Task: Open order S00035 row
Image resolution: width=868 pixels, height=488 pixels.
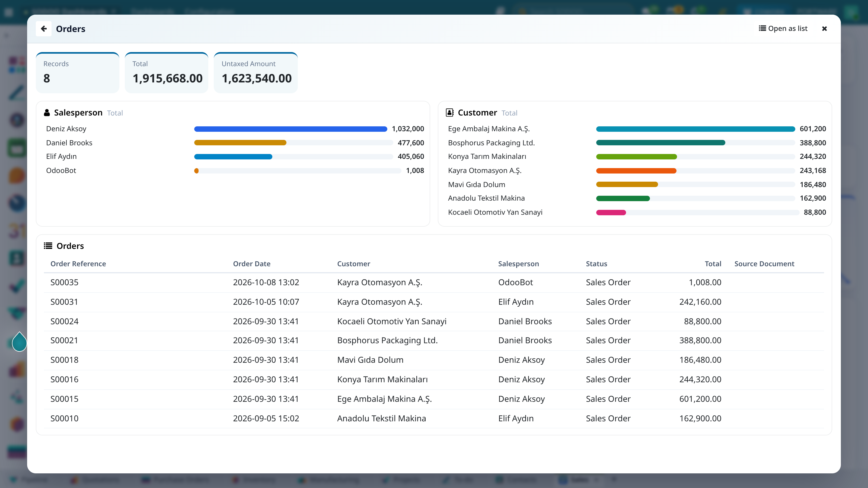Action: [434, 282]
